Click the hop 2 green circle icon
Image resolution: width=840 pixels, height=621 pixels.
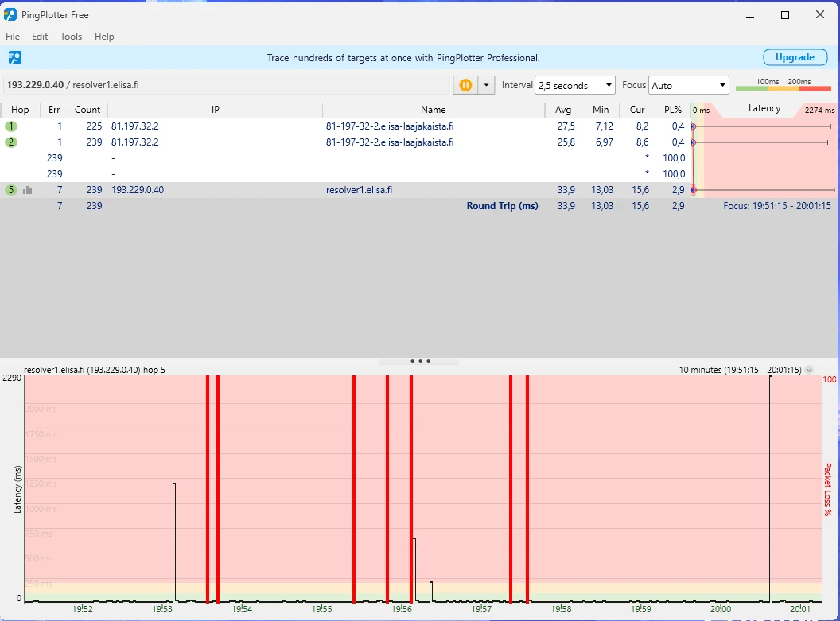click(x=11, y=142)
